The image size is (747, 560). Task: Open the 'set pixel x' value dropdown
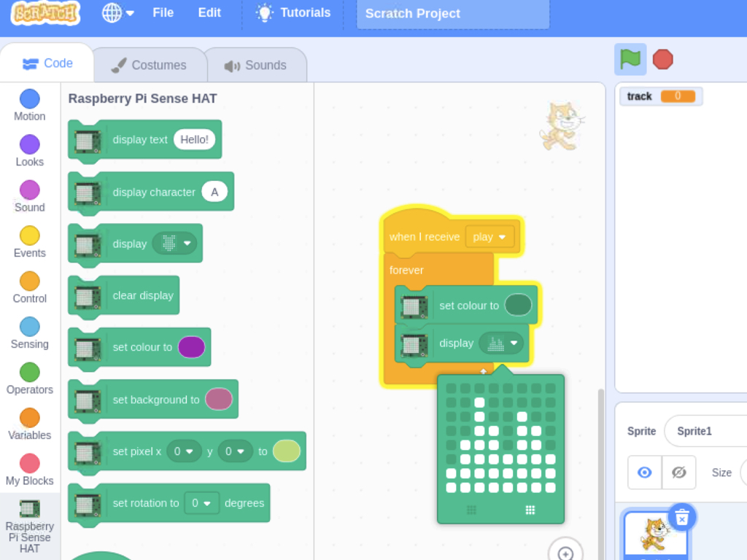click(x=183, y=451)
